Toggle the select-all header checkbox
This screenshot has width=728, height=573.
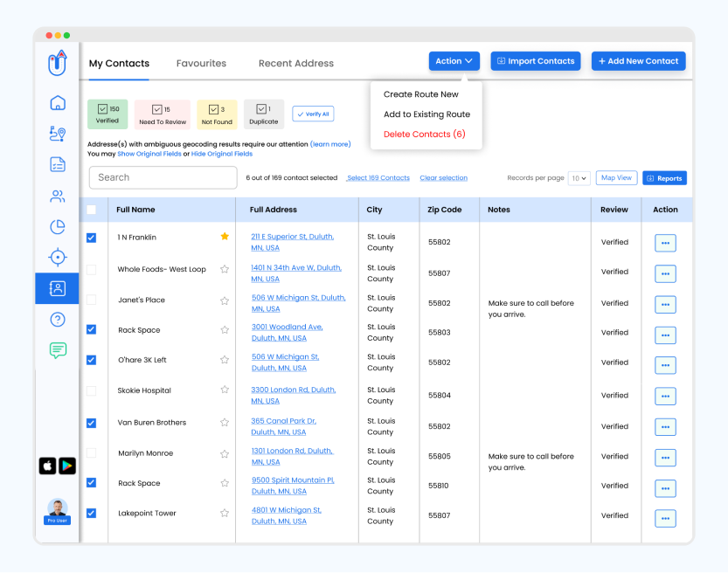pyautogui.click(x=92, y=210)
